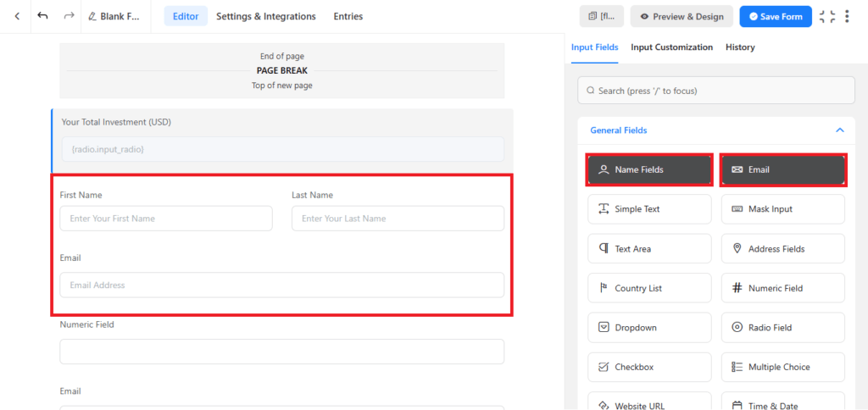Rename the Blank Form title
This screenshot has height=410, width=868.
coord(114,17)
